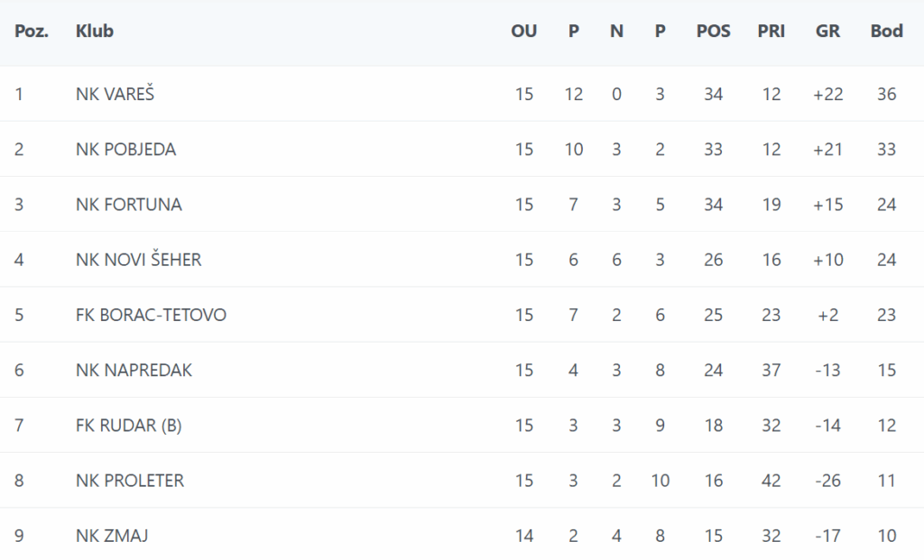Open FK BORAC-TETOVO club entry

pyautogui.click(x=151, y=316)
